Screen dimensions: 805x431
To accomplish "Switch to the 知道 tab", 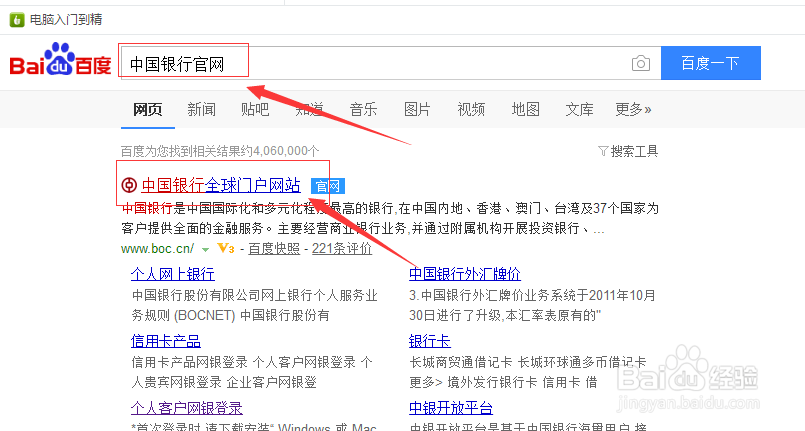I will [309, 109].
